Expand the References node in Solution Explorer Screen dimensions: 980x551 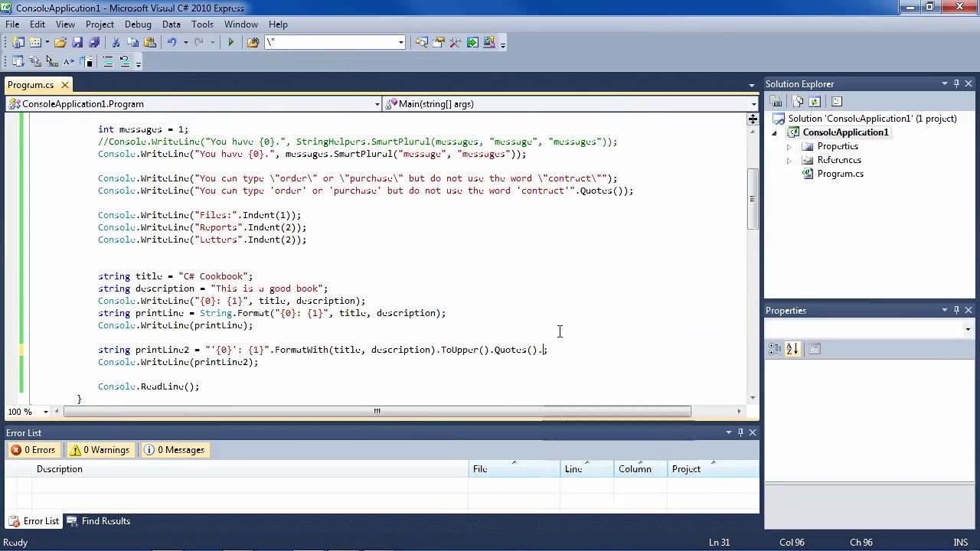pos(789,160)
